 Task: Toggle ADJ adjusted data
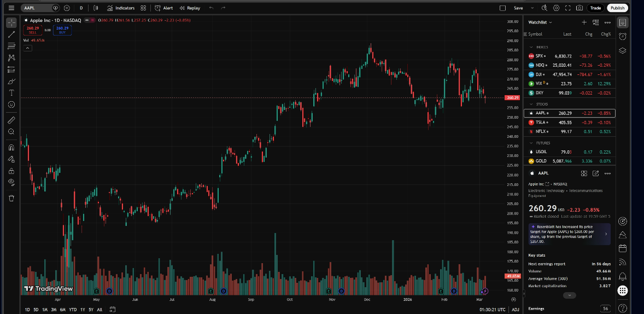coord(516,310)
